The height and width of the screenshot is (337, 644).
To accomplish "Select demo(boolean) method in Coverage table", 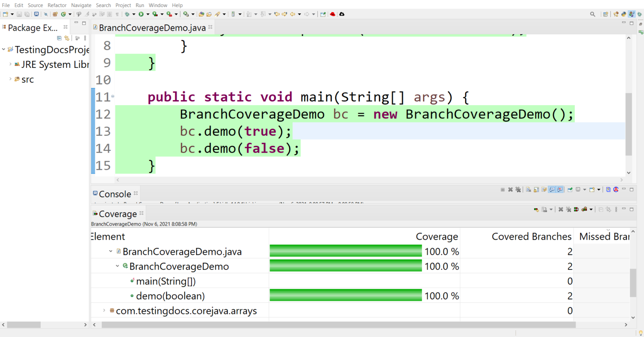I will tap(170, 296).
